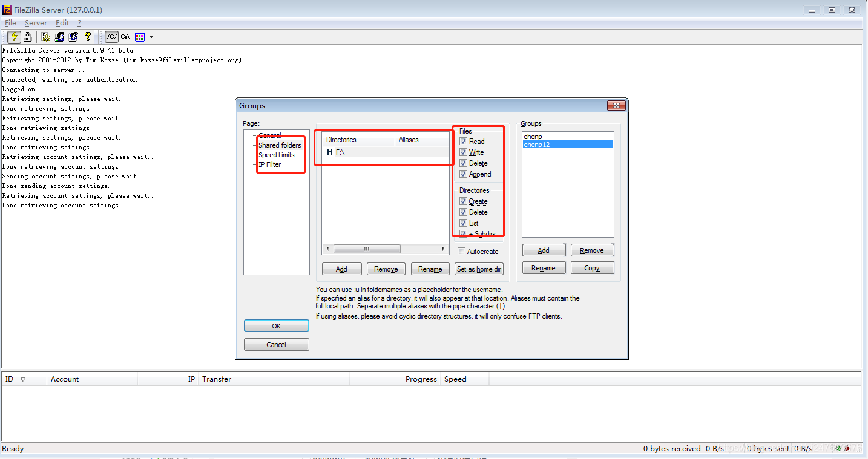Click the 'Logged on' log line

pos(19,90)
